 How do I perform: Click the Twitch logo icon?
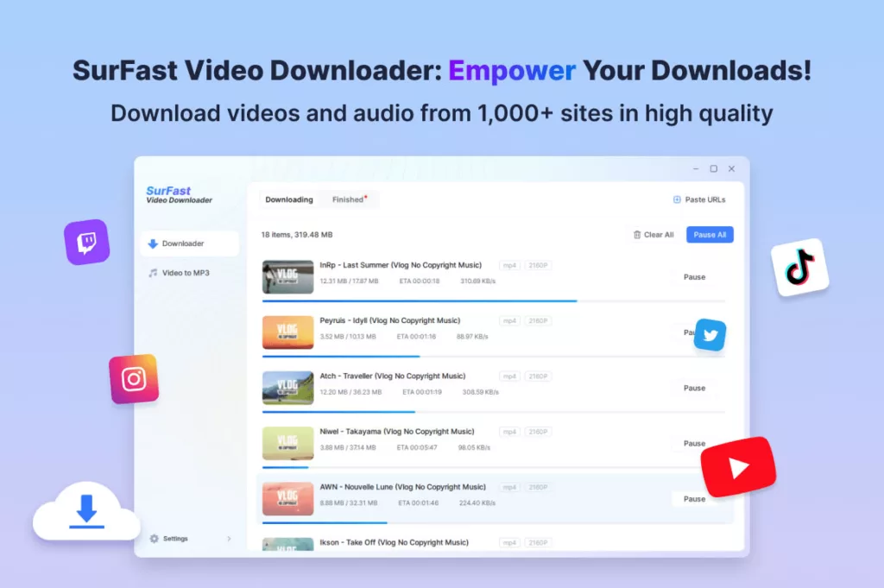pos(87,243)
